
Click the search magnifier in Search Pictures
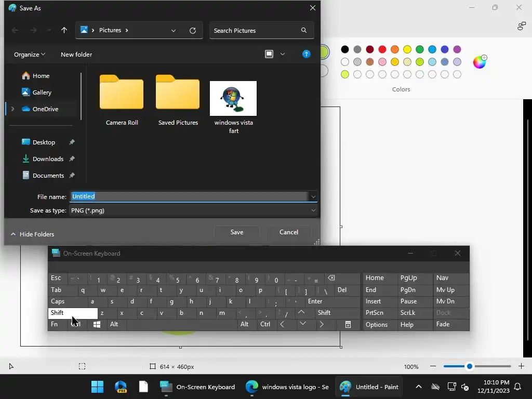coord(303,30)
